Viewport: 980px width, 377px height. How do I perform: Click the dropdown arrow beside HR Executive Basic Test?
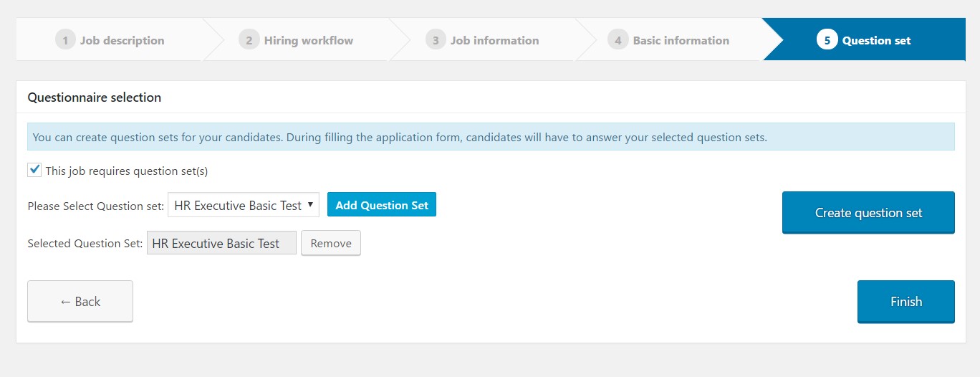click(x=310, y=205)
